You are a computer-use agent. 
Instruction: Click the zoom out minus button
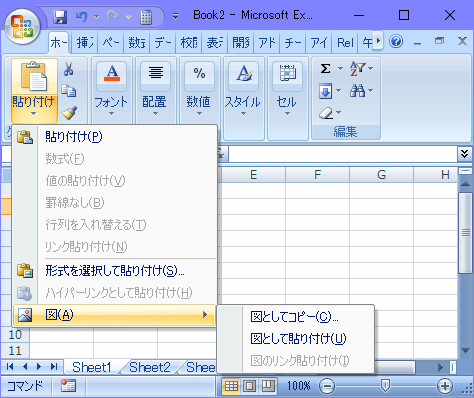pos(327,386)
